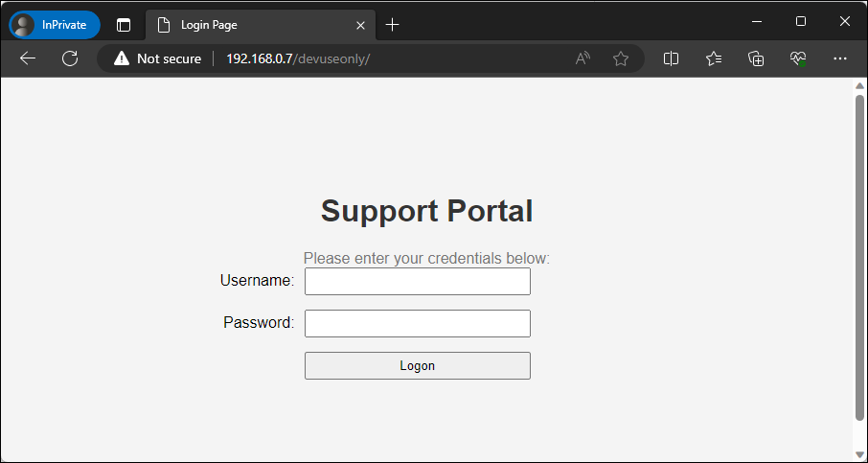Click the InPrivate profile indicator

55,24
